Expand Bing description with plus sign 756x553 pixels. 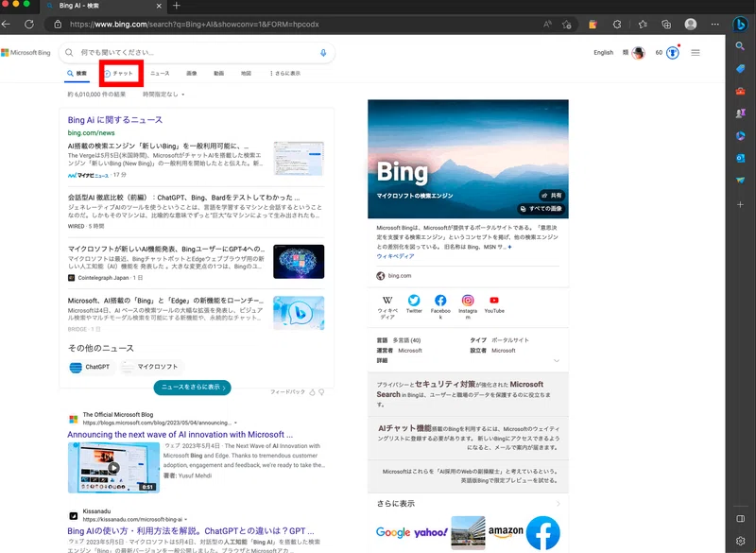click(x=509, y=247)
